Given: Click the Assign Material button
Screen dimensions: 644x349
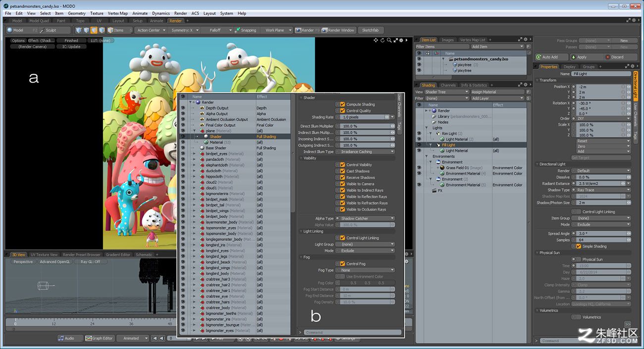Looking at the screenshot, I should point(497,92).
